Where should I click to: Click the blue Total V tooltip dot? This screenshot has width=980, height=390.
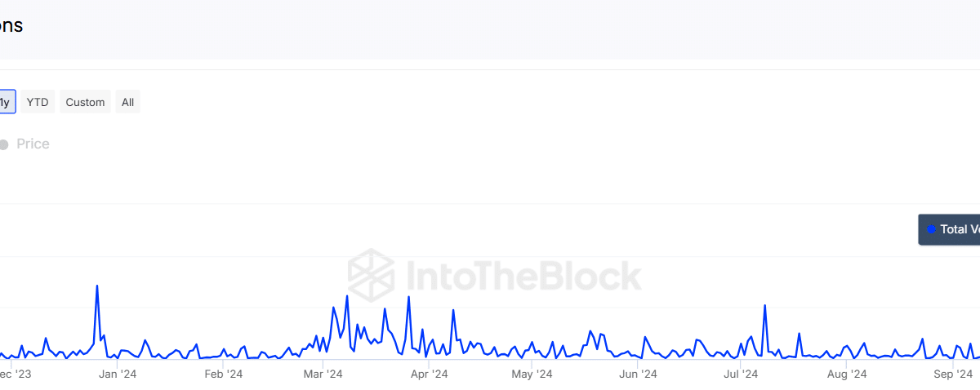pos(931,229)
